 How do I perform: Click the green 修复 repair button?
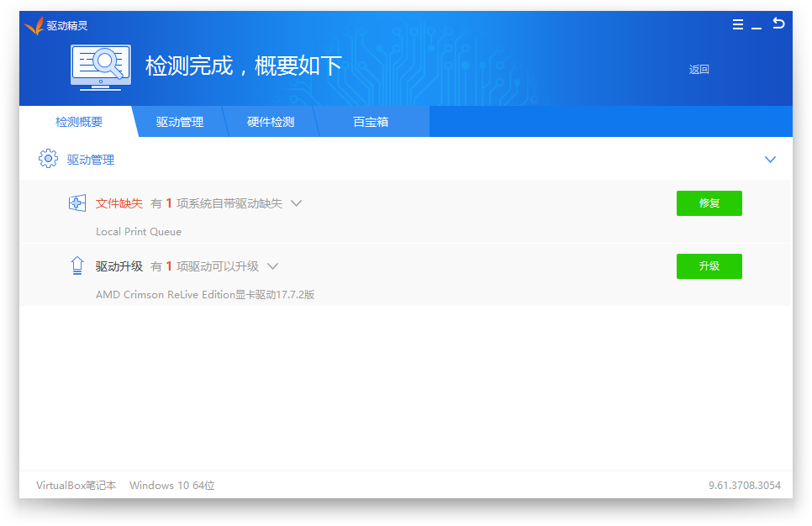pyautogui.click(x=709, y=203)
